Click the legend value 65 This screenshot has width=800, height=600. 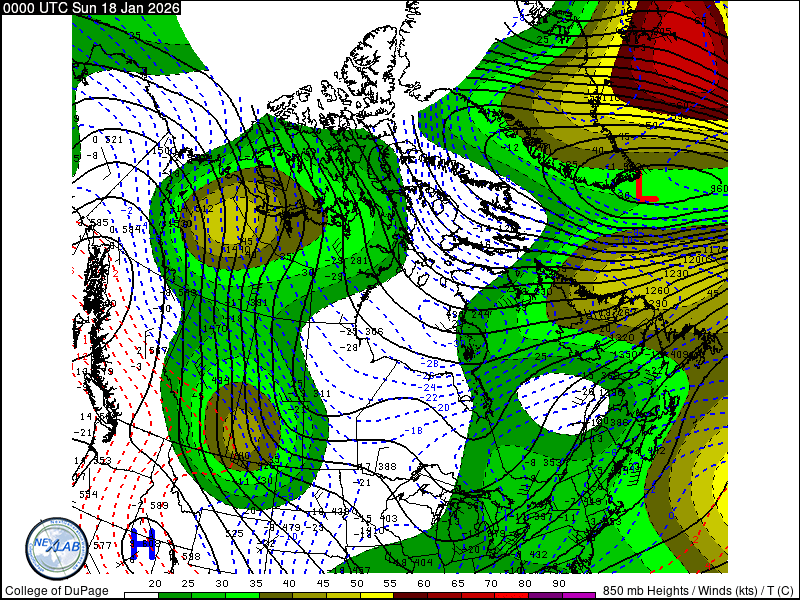tap(458, 583)
